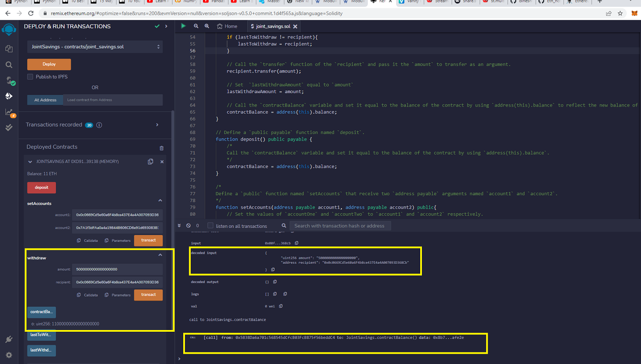Click the withdraw recipient input field
This screenshot has height=364, width=641.
tap(117, 282)
